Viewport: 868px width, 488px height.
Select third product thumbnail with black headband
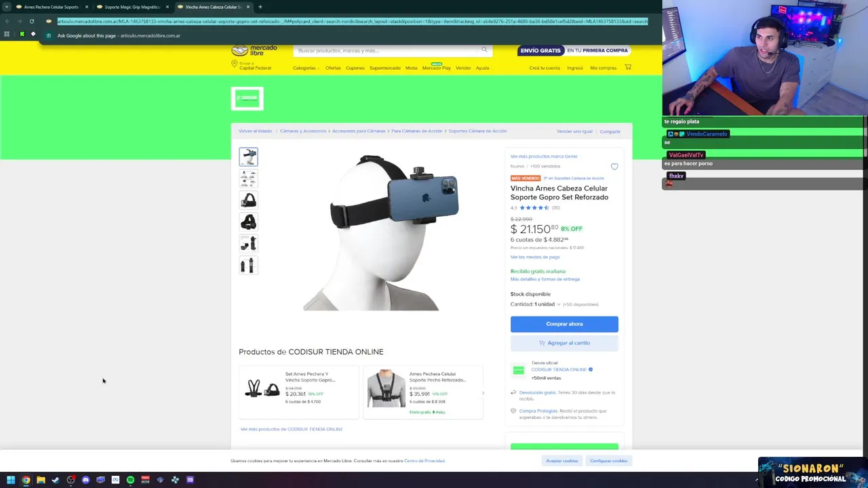coord(248,200)
